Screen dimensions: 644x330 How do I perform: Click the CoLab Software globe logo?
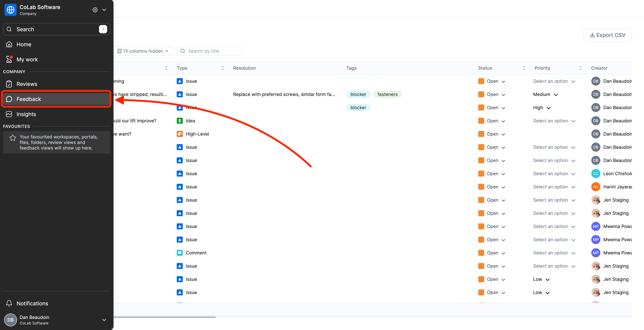(10, 10)
